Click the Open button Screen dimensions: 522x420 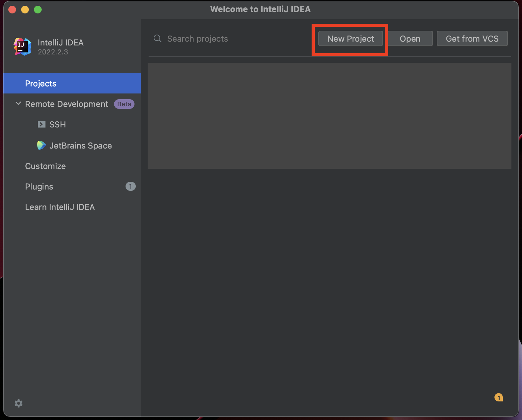coord(410,38)
